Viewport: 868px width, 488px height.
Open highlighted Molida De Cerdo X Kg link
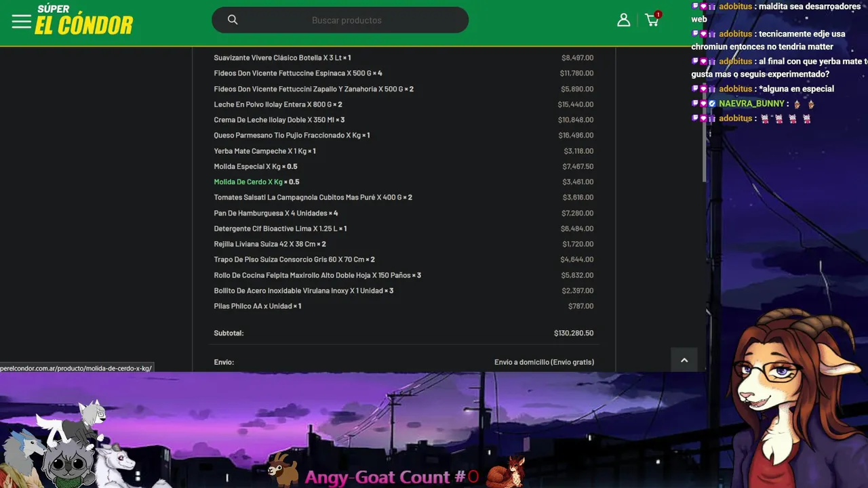coord(248,182)
